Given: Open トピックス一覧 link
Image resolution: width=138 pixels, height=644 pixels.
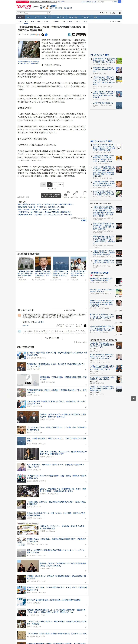Looking at the screenshot, I should [x=115, y=21].
